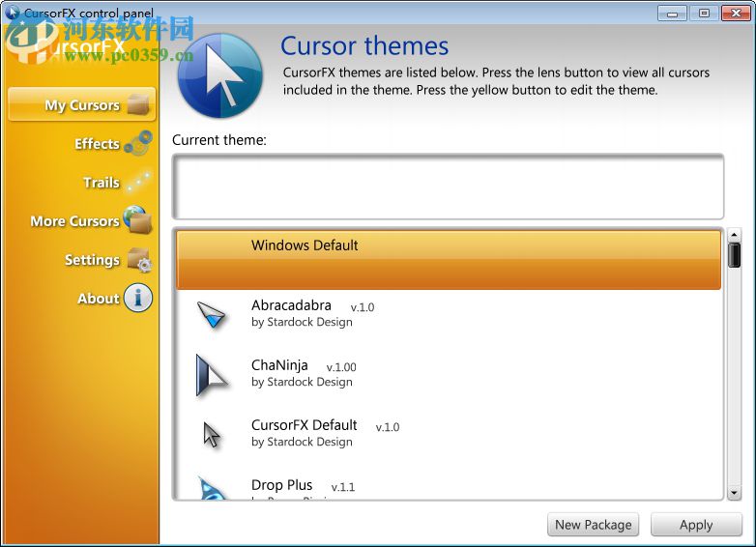Go to the Settings page
This screenshot has height=547, width=756.
tap(92, 260)
